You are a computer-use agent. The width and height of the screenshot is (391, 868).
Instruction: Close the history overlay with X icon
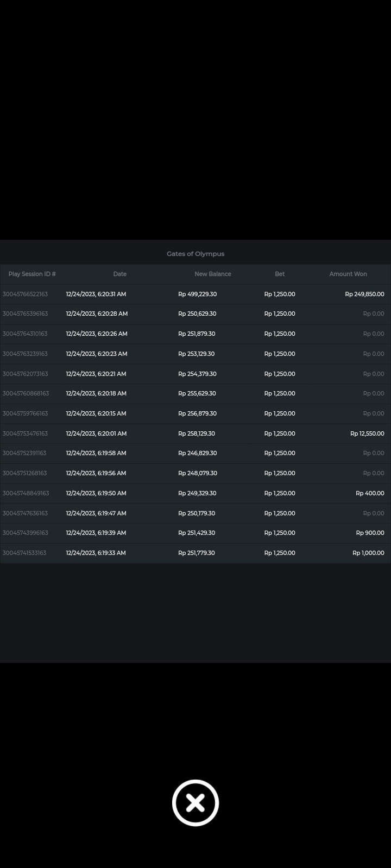point(195,803)
